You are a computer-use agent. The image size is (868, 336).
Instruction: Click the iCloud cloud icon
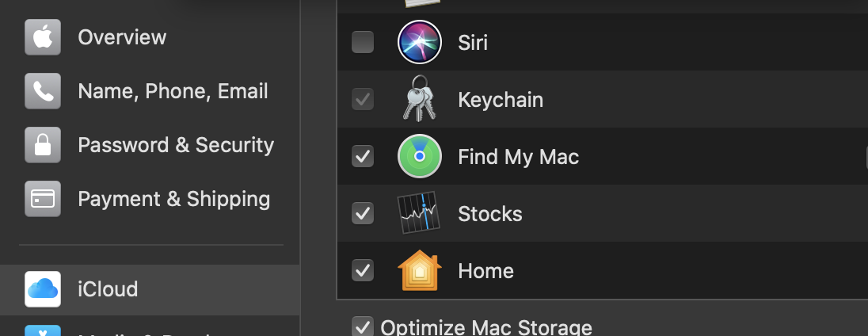[x=43, y=289]
